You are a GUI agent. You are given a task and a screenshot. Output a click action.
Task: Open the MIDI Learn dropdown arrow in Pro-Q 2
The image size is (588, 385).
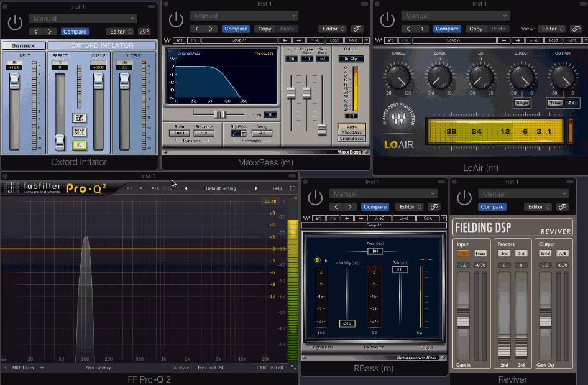coord(42,368)
